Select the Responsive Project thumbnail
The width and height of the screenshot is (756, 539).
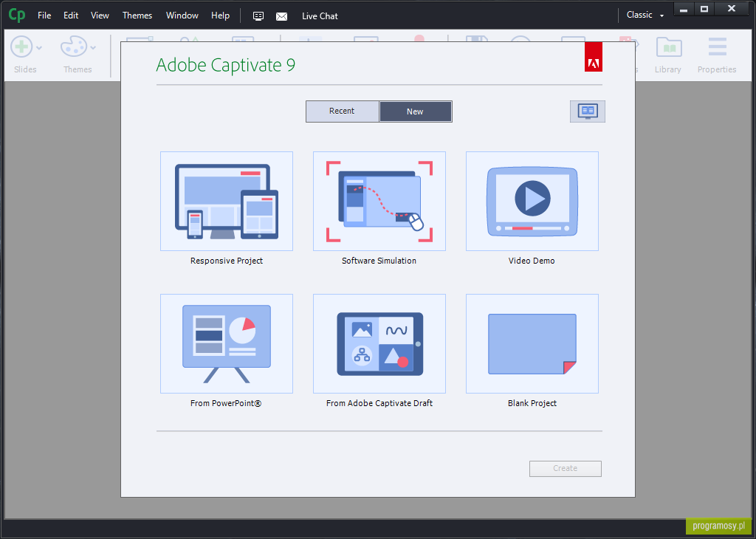[x=227, y=201]
